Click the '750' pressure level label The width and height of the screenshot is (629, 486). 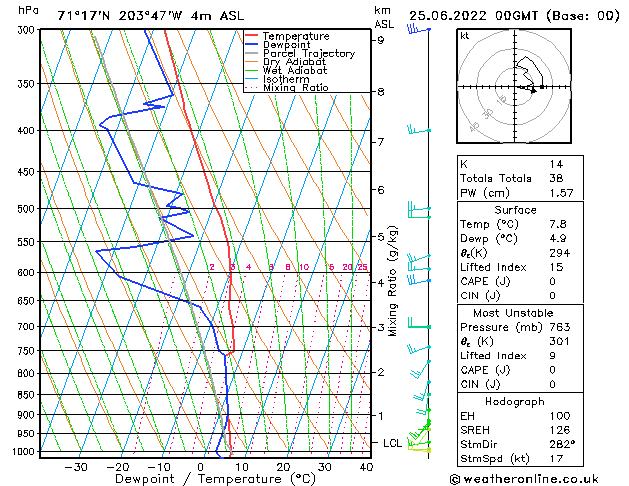click(x=28, y=351)
